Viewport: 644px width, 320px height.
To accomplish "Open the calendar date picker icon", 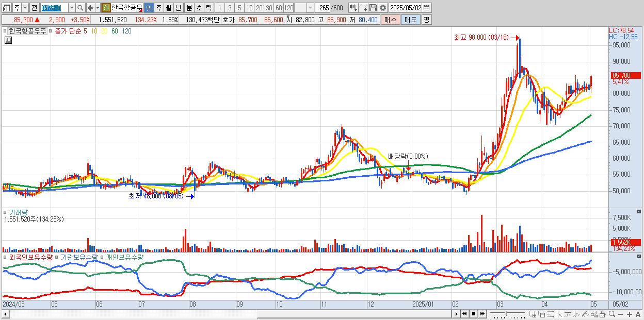I will [x=426, y=8].
